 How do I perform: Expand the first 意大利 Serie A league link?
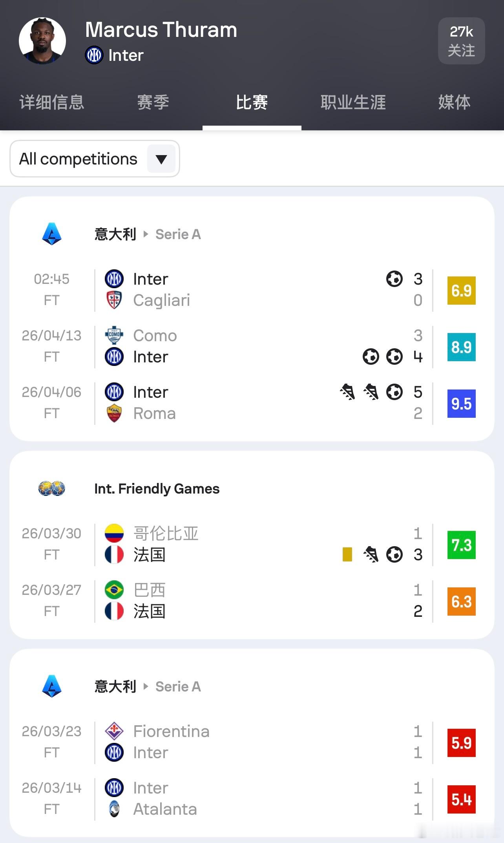(148, 234)
